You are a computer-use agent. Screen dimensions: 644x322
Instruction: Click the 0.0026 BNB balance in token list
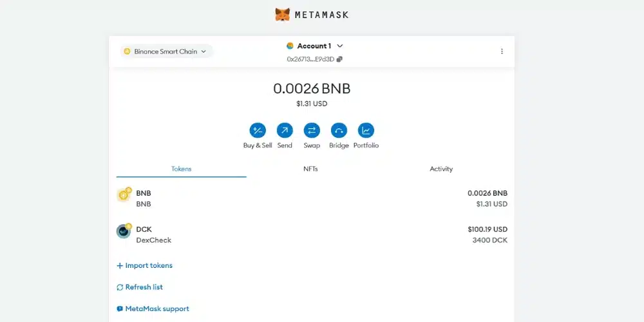(488, 193)
